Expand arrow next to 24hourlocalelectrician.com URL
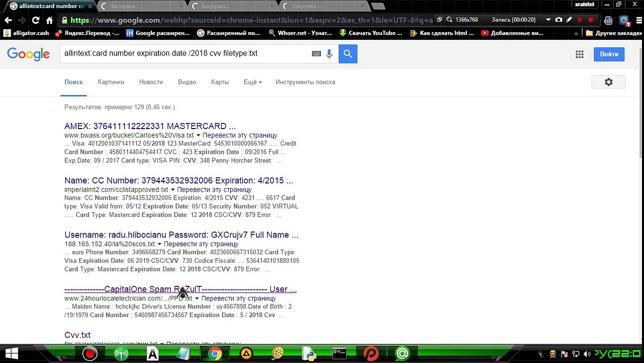The image size is (644, 363). point(197,298)
